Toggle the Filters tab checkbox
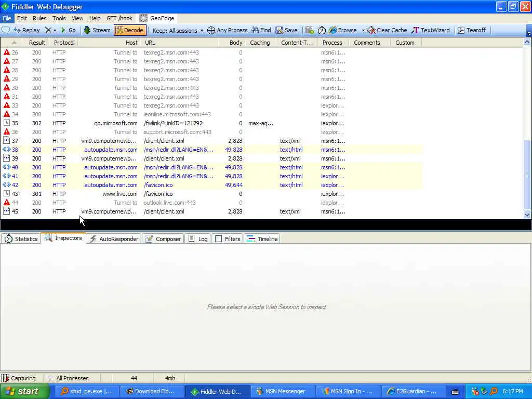 pos(219,239)
